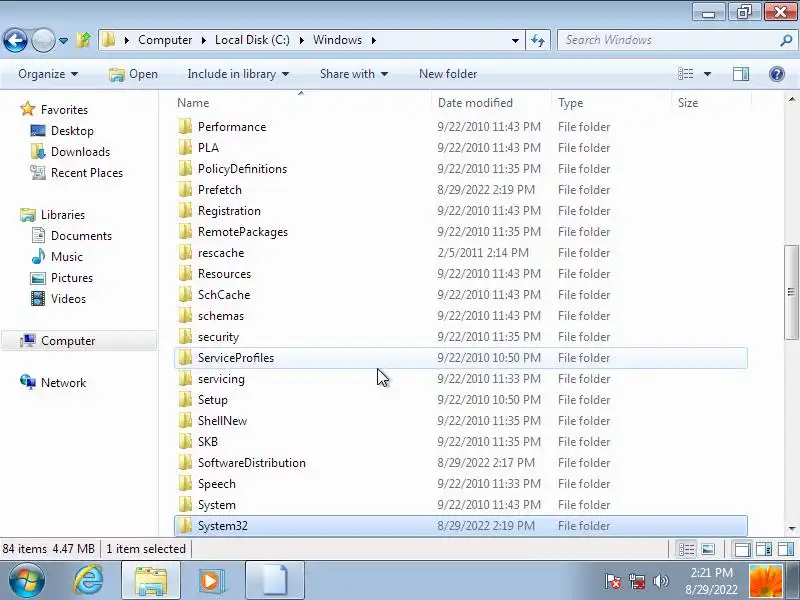
Task: Open the Share with menu
Action: (x=354, y=74)
